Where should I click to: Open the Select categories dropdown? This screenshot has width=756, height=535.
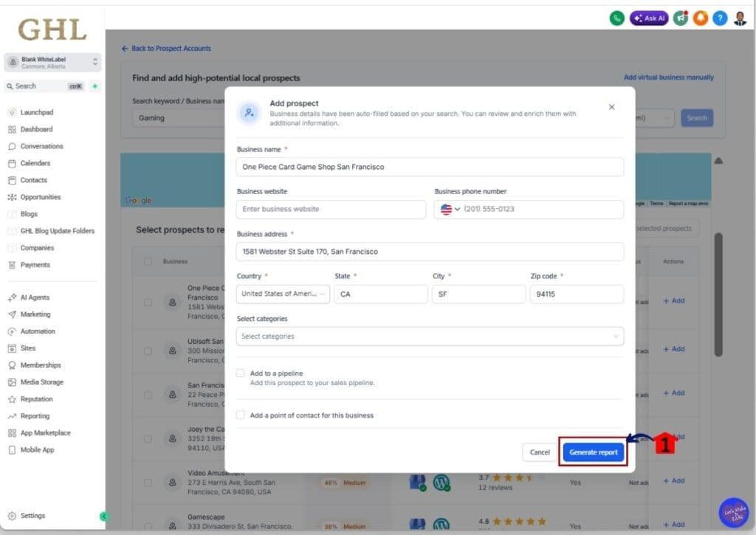pyautogui.click(x=430, y=336)
